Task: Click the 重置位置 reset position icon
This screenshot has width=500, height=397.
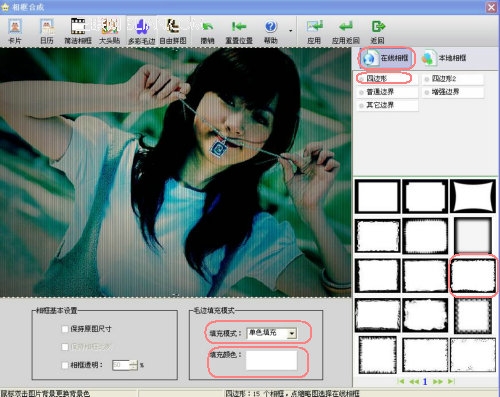Action: pos(239,32)
